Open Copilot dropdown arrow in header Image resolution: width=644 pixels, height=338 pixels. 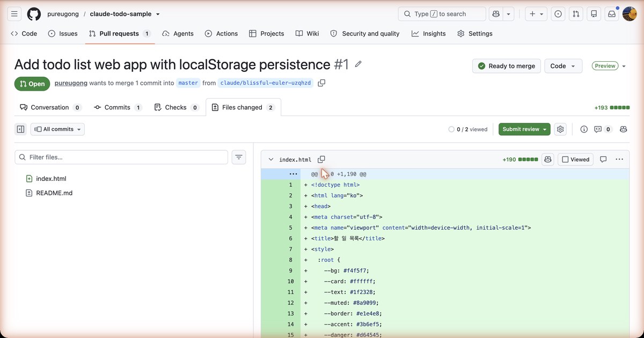[509, 14]
